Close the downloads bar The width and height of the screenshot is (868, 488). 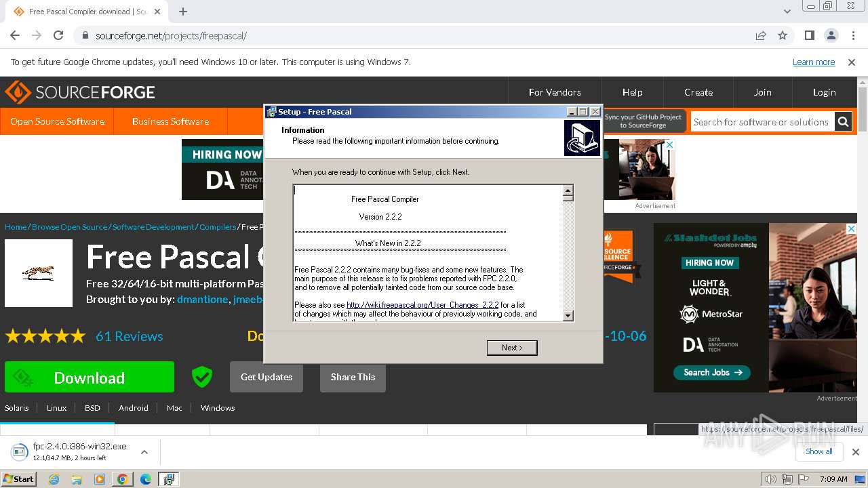tap(856, 452)
